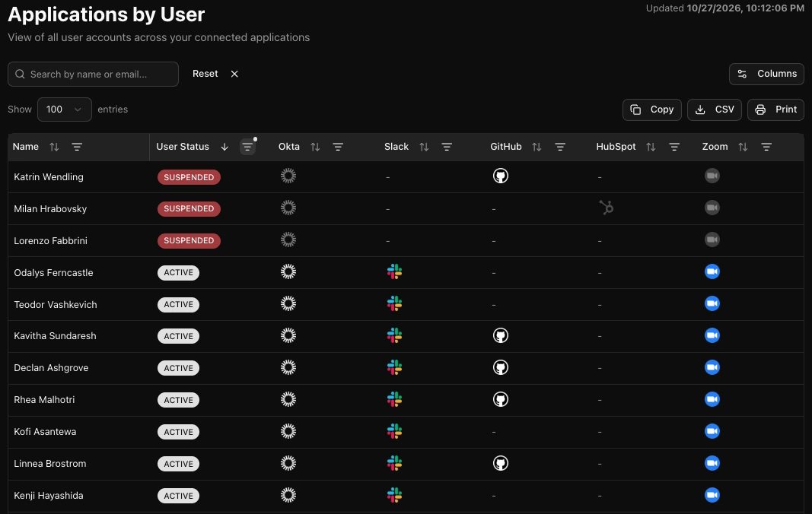Click the Updated timestamp text

click(x=724, y=8)
